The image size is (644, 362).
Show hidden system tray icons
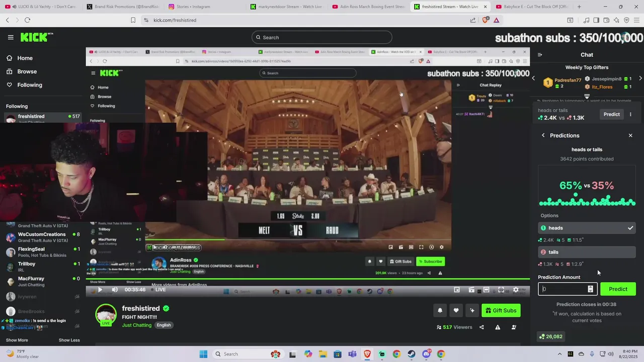[x=558, y=354]
